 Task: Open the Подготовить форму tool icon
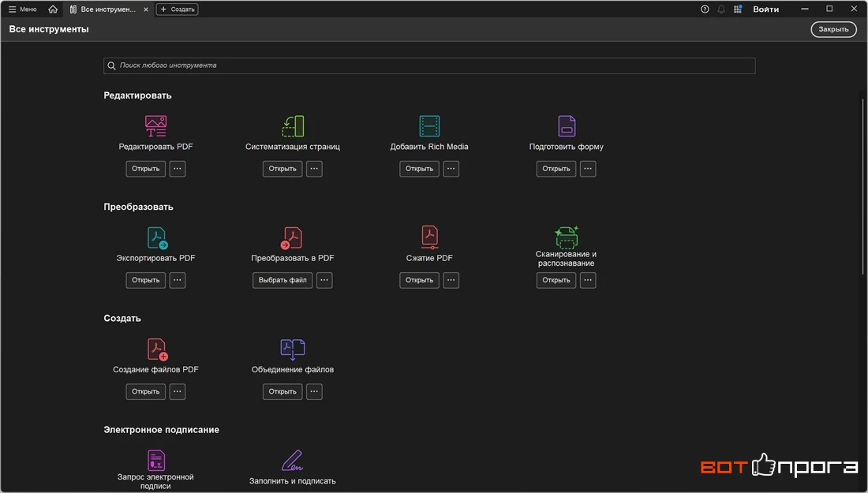click(x=567, y=126)
